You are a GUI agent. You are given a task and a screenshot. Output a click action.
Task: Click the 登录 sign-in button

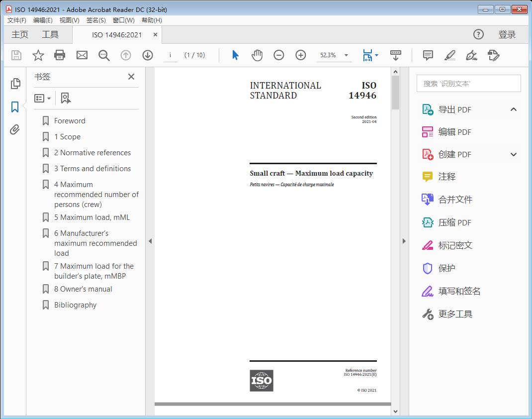507,34
